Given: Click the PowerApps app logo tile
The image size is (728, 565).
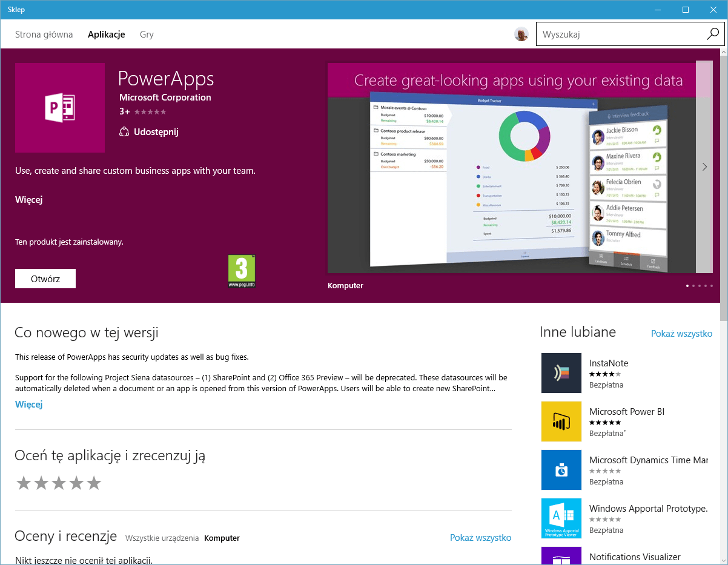Looking at the screenshot, I should tap(60, 108).
